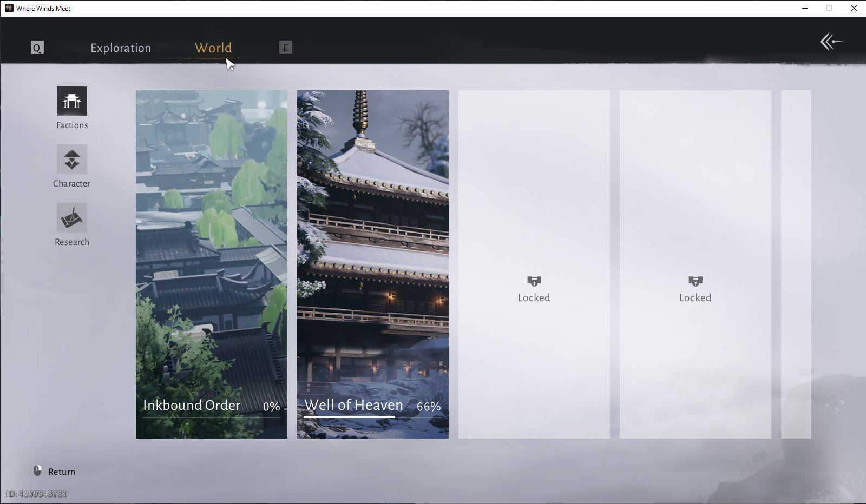Select the World tab
The width and height of the screenshot is (866, 504).
point(213,48)
